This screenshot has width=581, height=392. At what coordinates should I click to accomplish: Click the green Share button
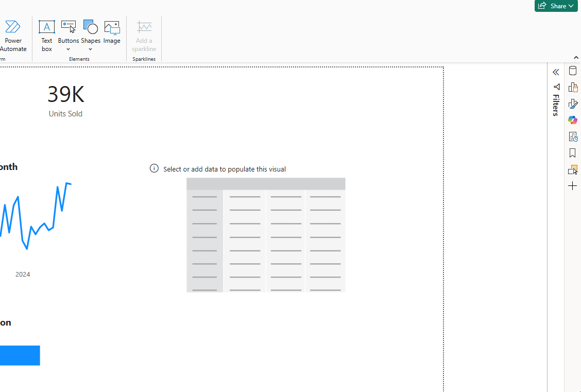coord(556,6)
